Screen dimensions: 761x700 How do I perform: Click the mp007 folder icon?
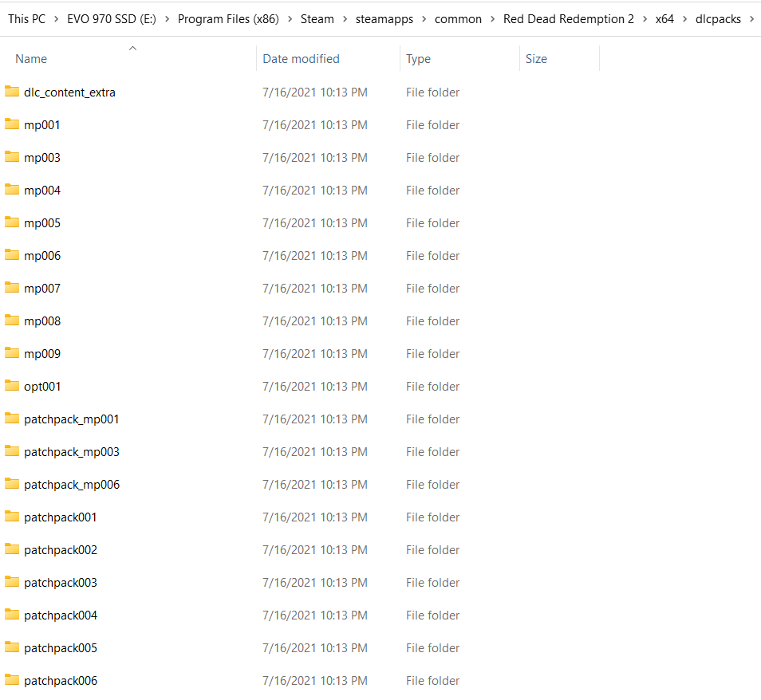pos(12,288)
